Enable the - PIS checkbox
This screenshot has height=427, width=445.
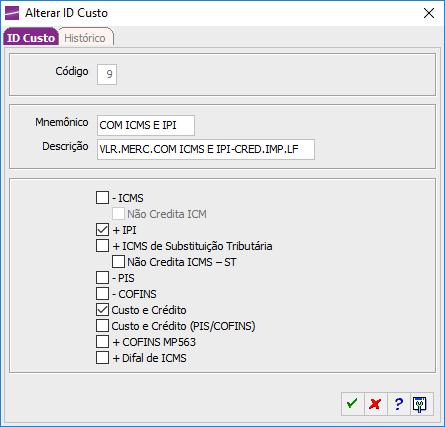tap(102, 278)
